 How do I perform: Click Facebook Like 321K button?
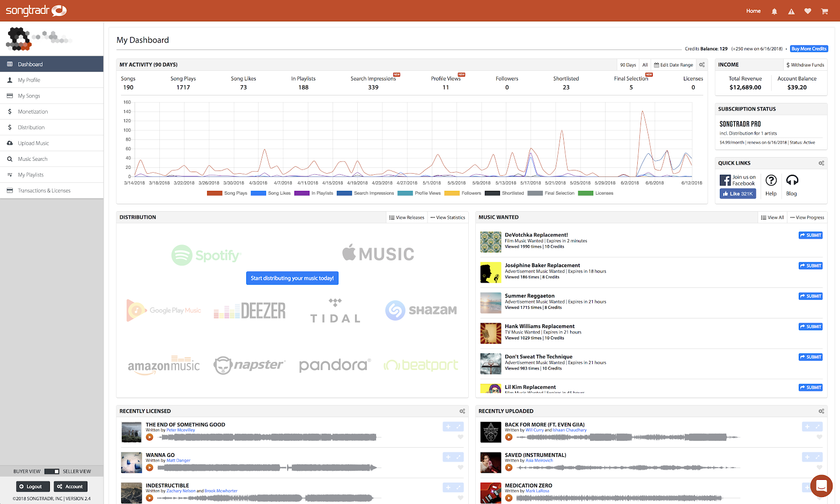point(738,194)
